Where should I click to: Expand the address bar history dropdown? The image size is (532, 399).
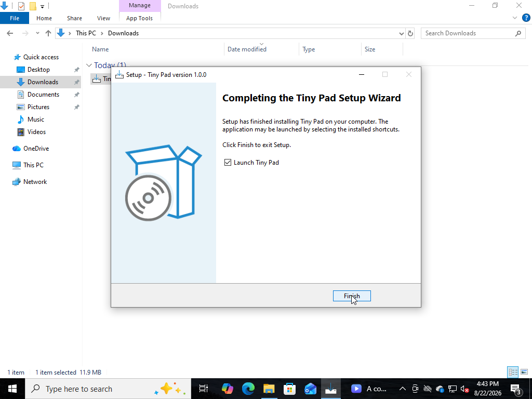click(402, 33)
